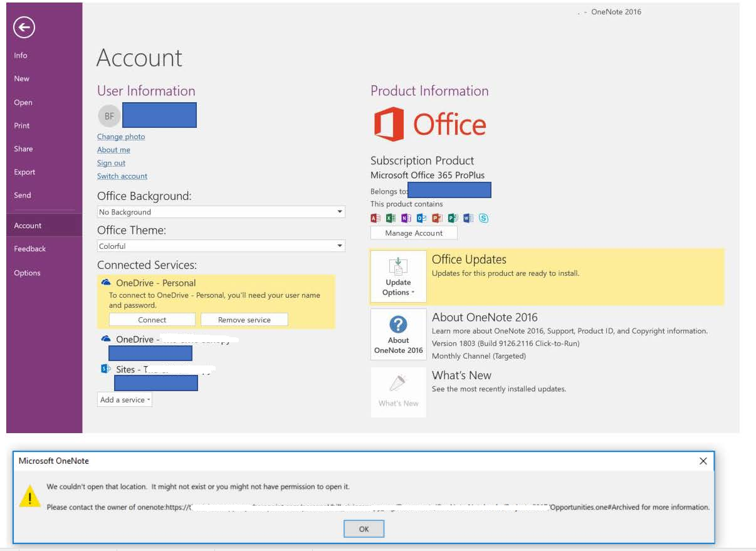Click the Manage Account button
This screenshot has height=551, width=756.
(414, 233)
